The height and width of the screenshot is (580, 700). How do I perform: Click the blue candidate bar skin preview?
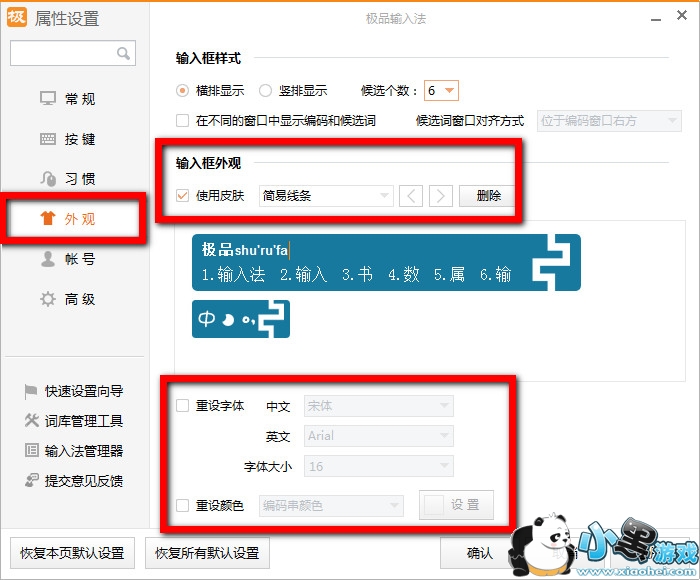coord(386,263)
